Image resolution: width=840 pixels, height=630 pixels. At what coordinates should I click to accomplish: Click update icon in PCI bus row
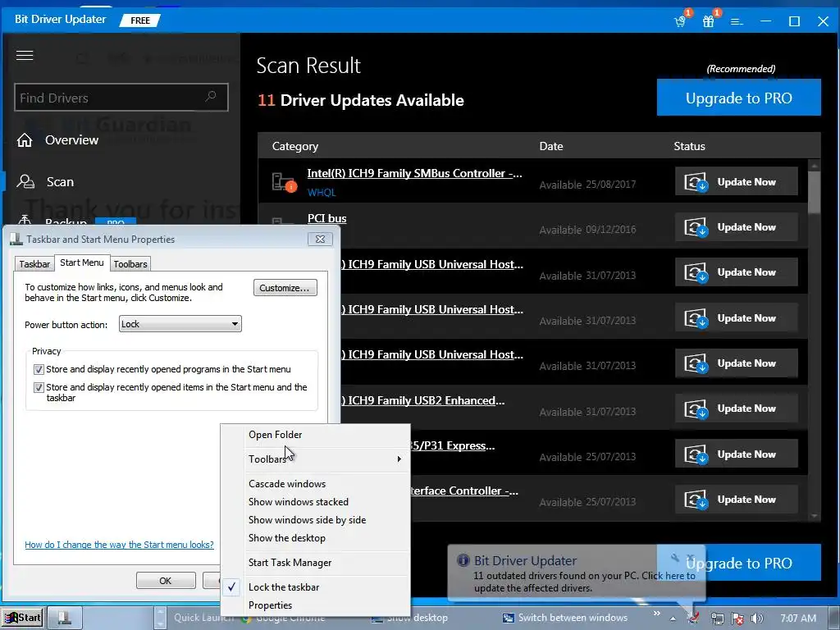point(696,227)
